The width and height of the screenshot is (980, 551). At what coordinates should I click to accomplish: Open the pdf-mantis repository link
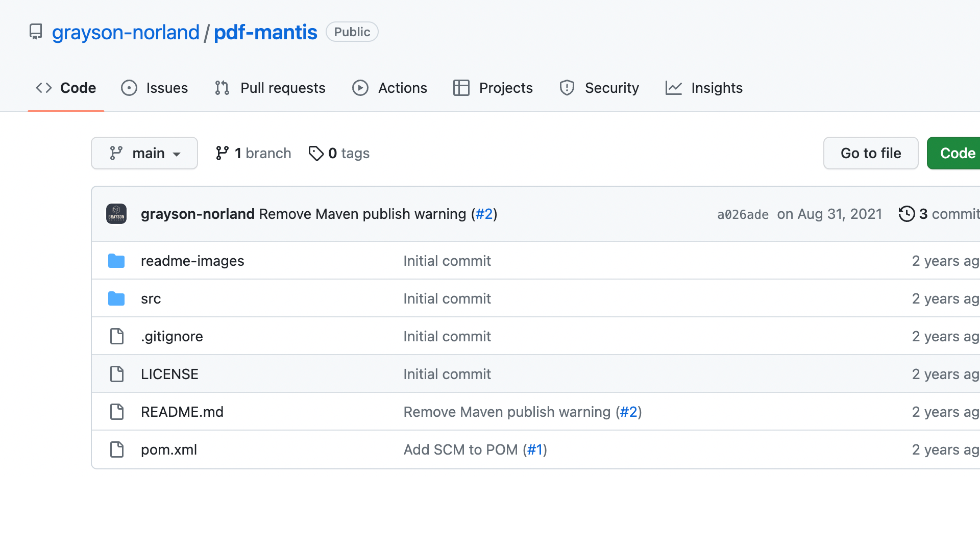point(265,32)
